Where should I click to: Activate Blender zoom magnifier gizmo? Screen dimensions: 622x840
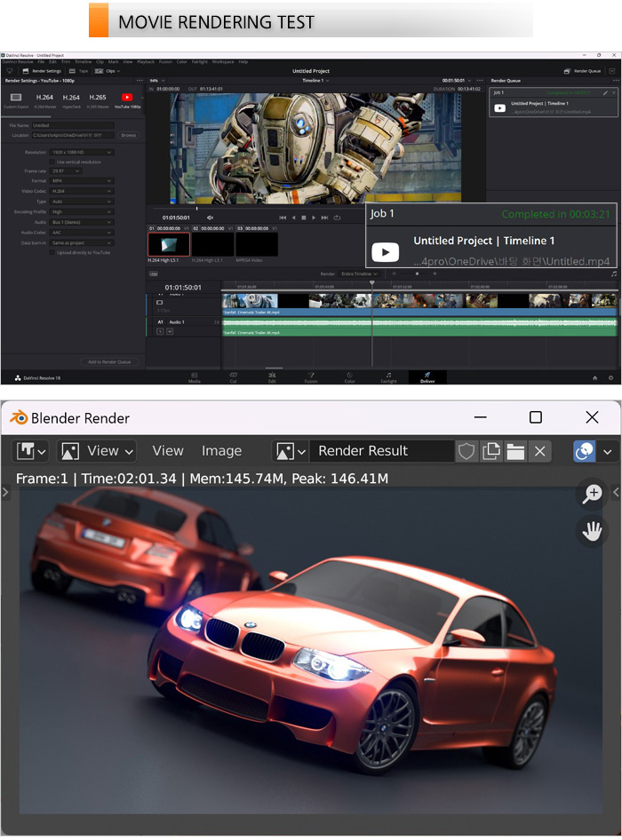(x=593, y=493)
